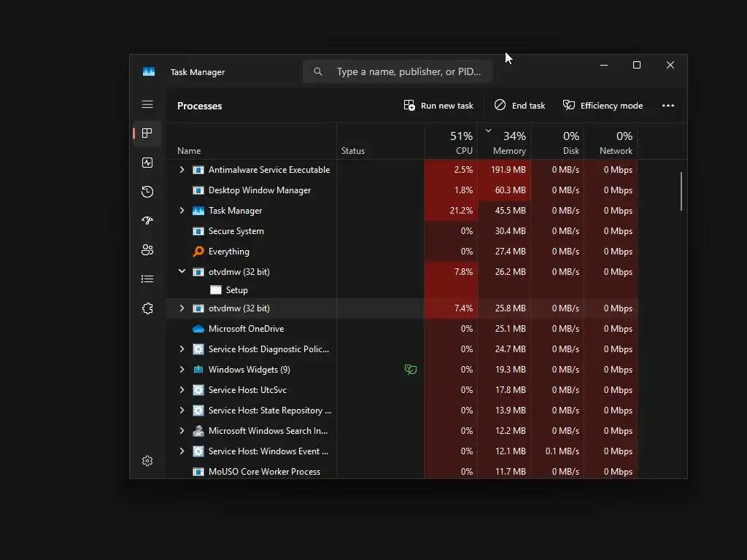The height and width of the screenshot is (560, 747).
Task: Click the Service Host: UtcSvc gear icon
Action: pyautogui.click(x=198, y=390)
